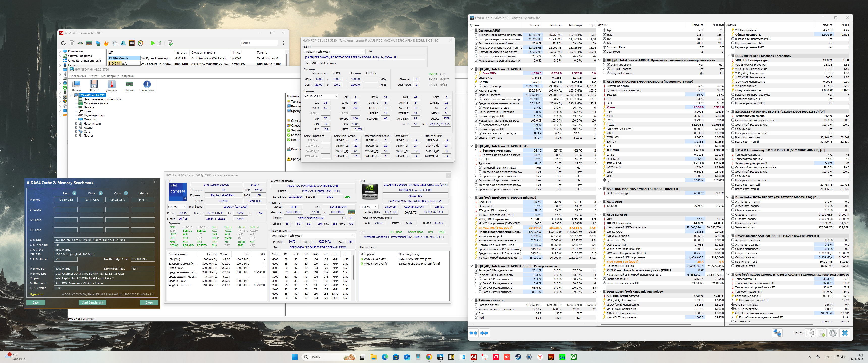Open the Отчёт menu in HWiNFO
Viewport: 868px width, 363px height.
[93, 76]
